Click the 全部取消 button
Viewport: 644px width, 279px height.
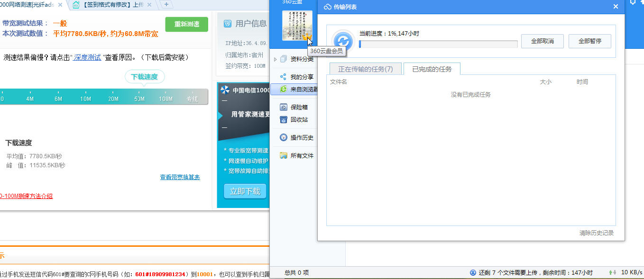[543, 41]
